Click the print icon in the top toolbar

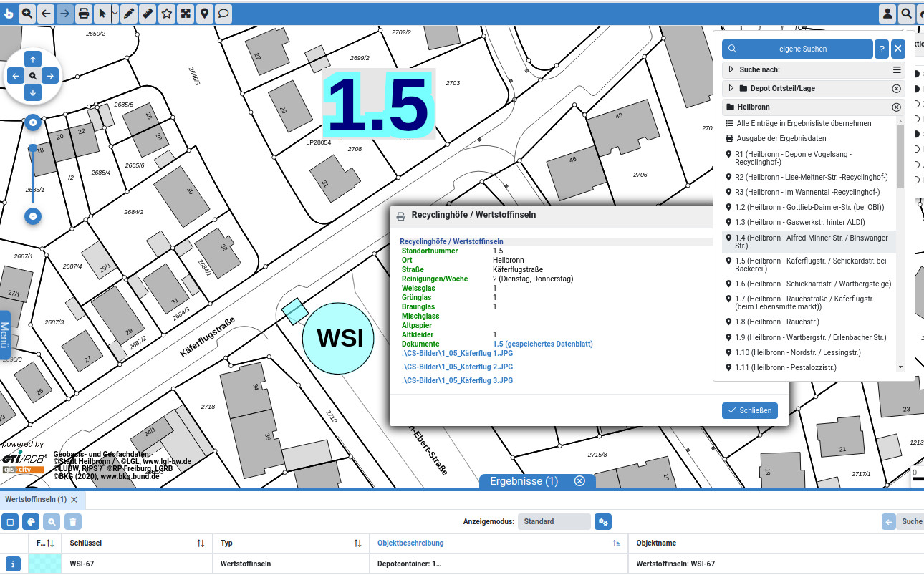84,13
